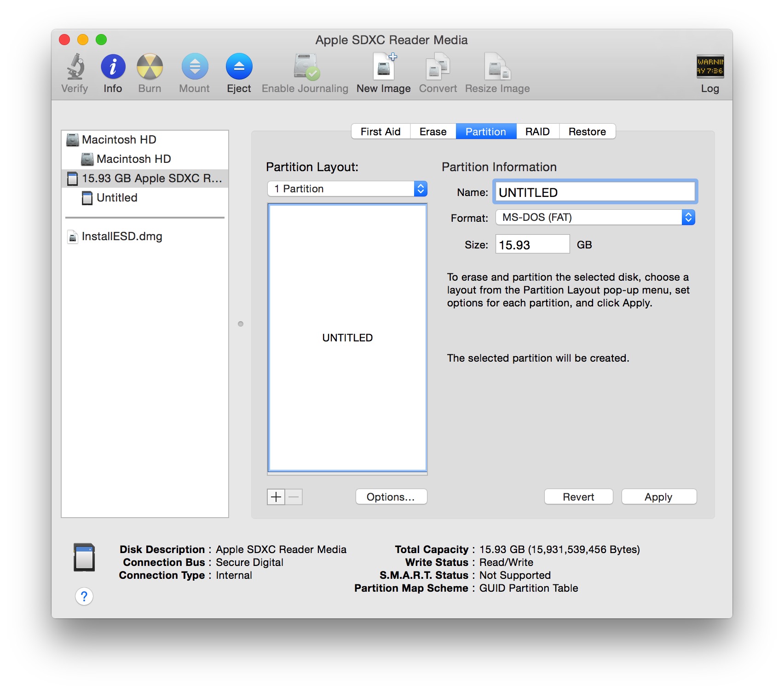Select the Untitled volume in the sidebar
Image resolution: width=784 pixels, height=692 pixels.
click(x=116, y=198)
